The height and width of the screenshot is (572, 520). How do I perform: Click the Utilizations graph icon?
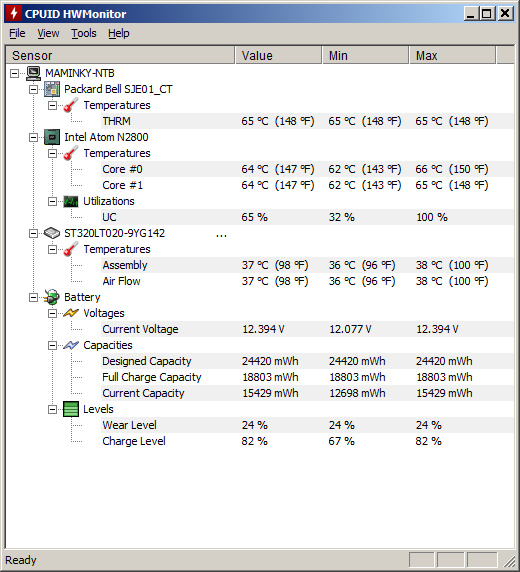(71, 201)
